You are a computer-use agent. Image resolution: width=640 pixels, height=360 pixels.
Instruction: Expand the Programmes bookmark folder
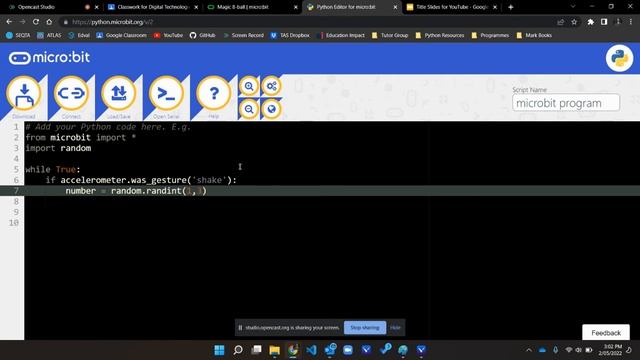pos(490,36)
